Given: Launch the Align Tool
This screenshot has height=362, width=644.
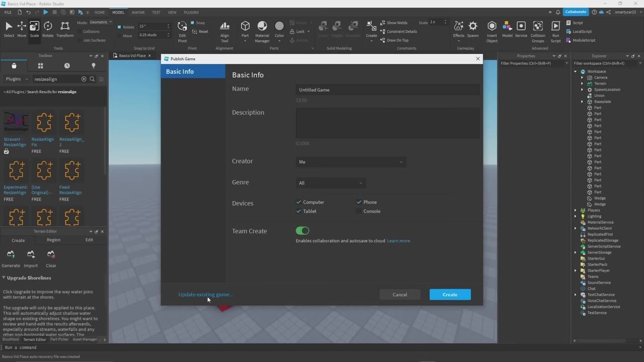Looking at the screenshot, I should [x=224, y=32].
